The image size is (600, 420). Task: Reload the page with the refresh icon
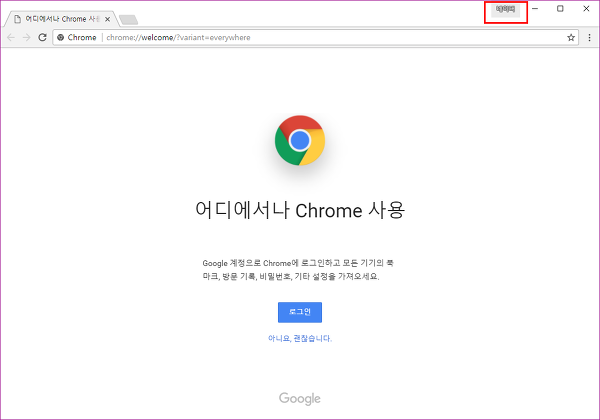point(42,37)
